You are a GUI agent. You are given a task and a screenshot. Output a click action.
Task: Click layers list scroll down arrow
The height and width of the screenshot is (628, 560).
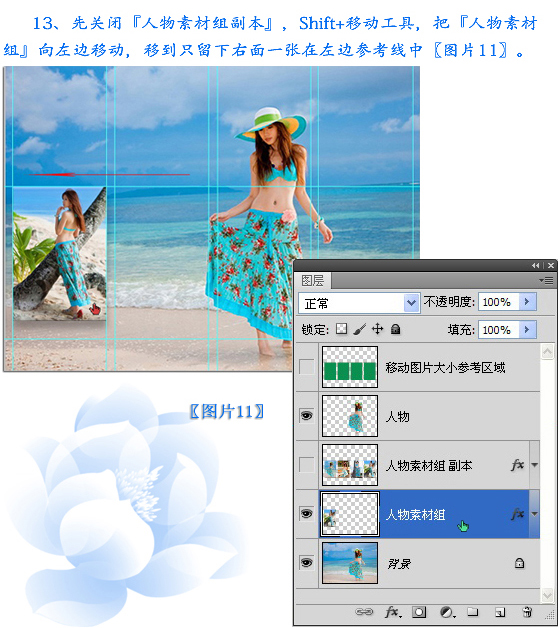coord(547,594)
